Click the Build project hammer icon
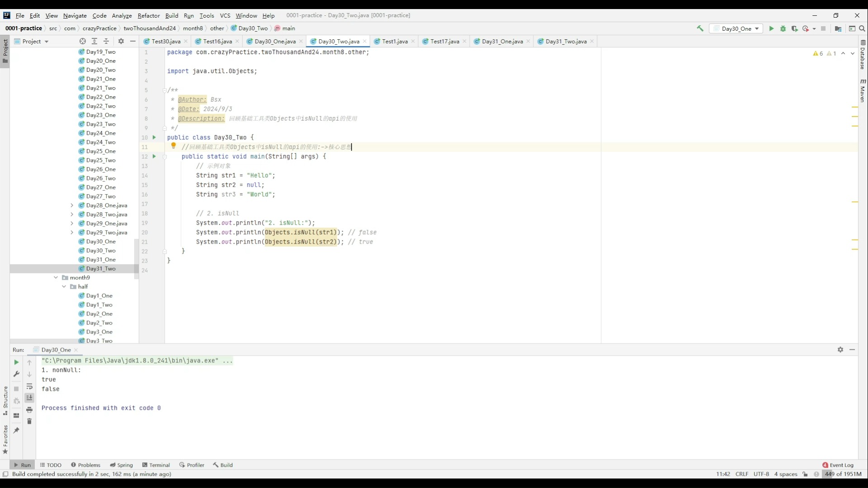Viewport: 868px width, 488px height. (x=700, y=28)
